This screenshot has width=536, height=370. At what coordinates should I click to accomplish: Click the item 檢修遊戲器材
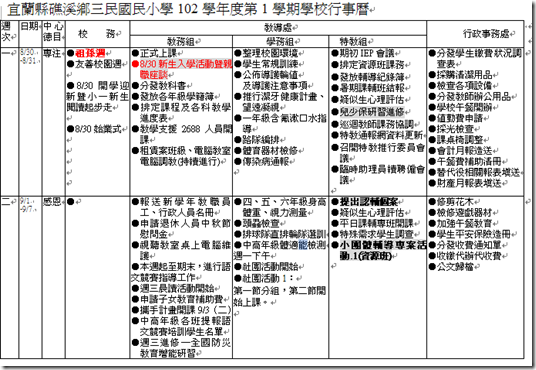(x=464, y=213)
